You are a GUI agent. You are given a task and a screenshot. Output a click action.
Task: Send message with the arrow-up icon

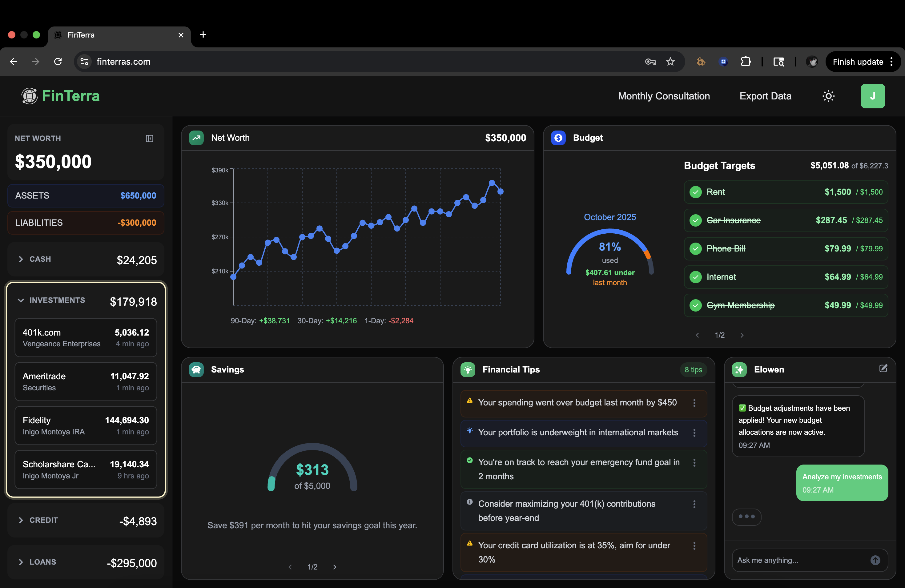pyautogui.click(x=875, y=560)
